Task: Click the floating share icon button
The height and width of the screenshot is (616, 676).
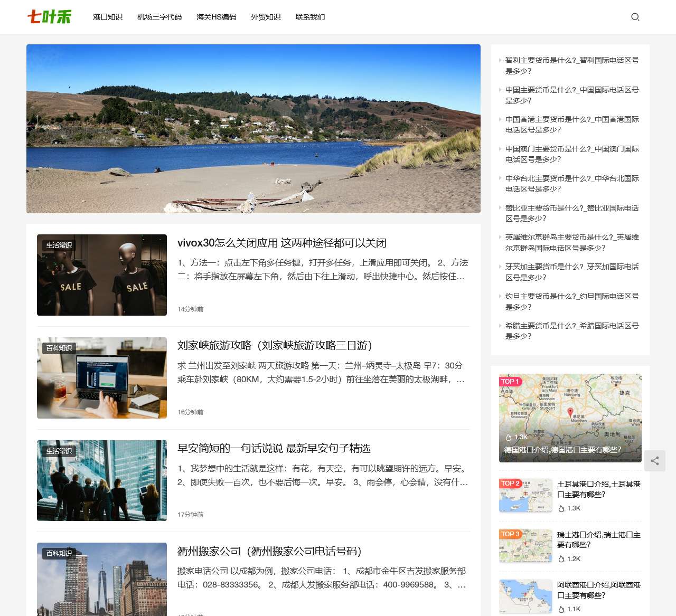Action: point(655,461)
